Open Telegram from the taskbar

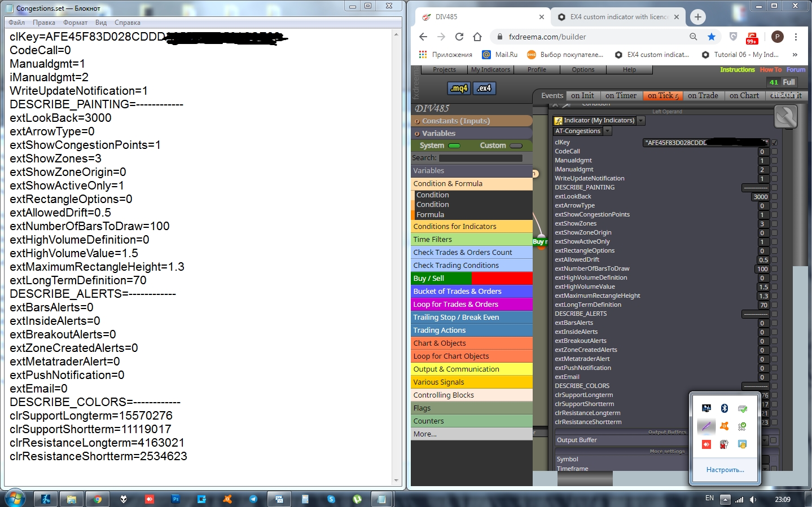(253, 499)
